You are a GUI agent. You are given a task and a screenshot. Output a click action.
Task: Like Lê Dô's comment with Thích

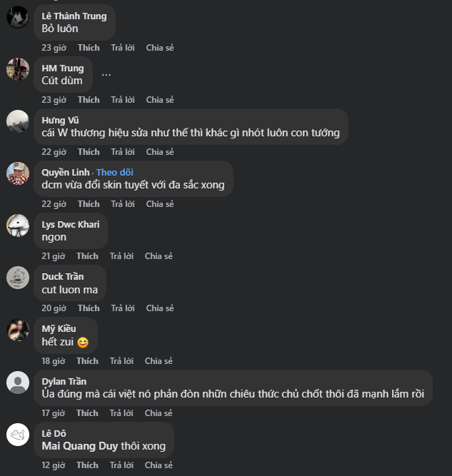tap(89, 465)
